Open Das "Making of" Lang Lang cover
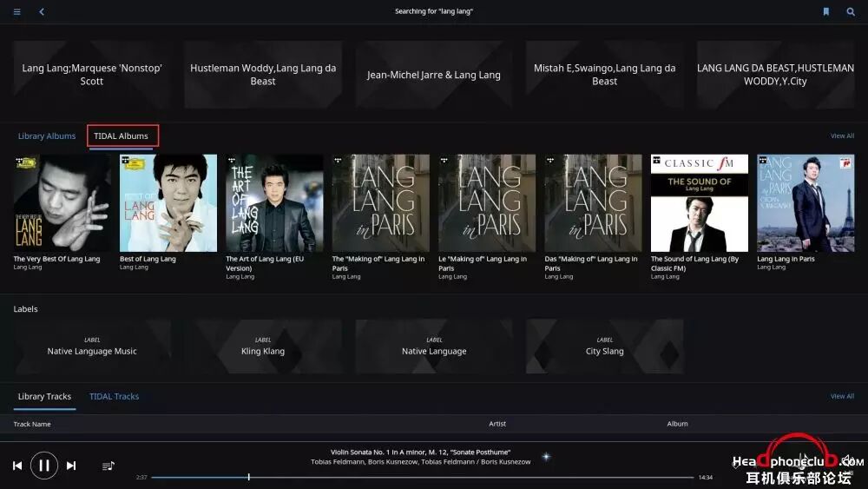The width and height of the screenshot is (868, 489). pyautogui.click(x=594, y=203)
